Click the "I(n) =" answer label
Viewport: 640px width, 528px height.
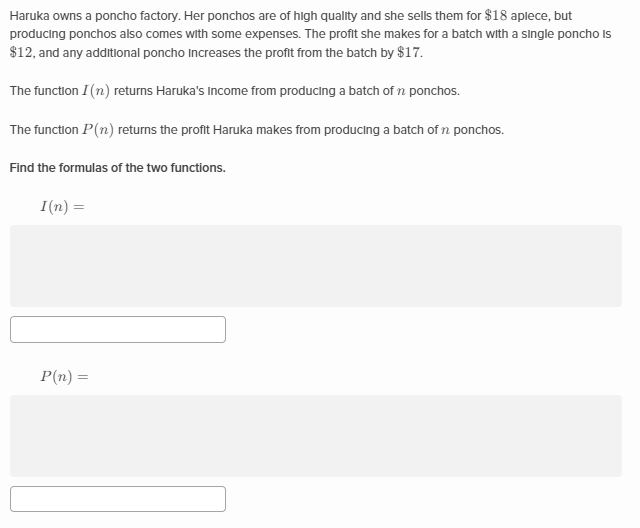pos(62,207)
